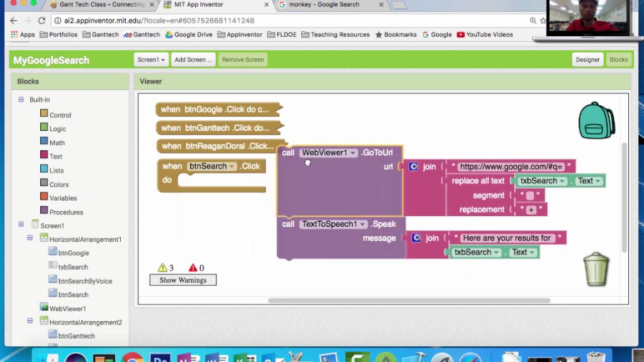Select btnGoogle component in tree
Viewport: 644px width, 362px height.
73,253
